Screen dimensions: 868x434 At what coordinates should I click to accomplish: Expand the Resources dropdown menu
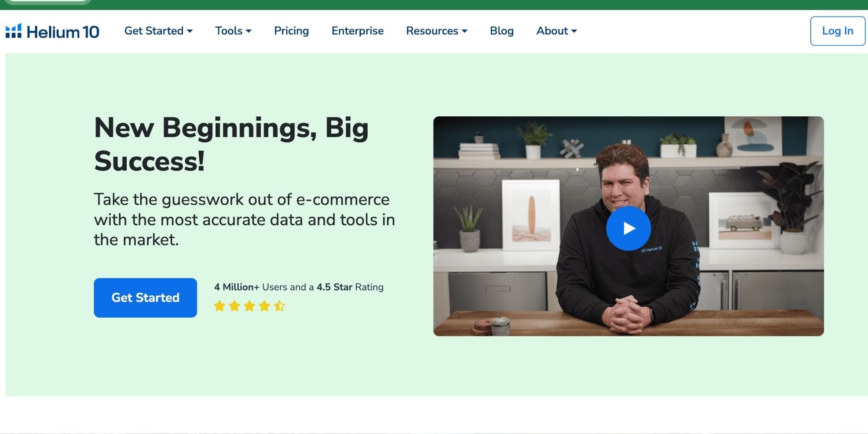436,31
